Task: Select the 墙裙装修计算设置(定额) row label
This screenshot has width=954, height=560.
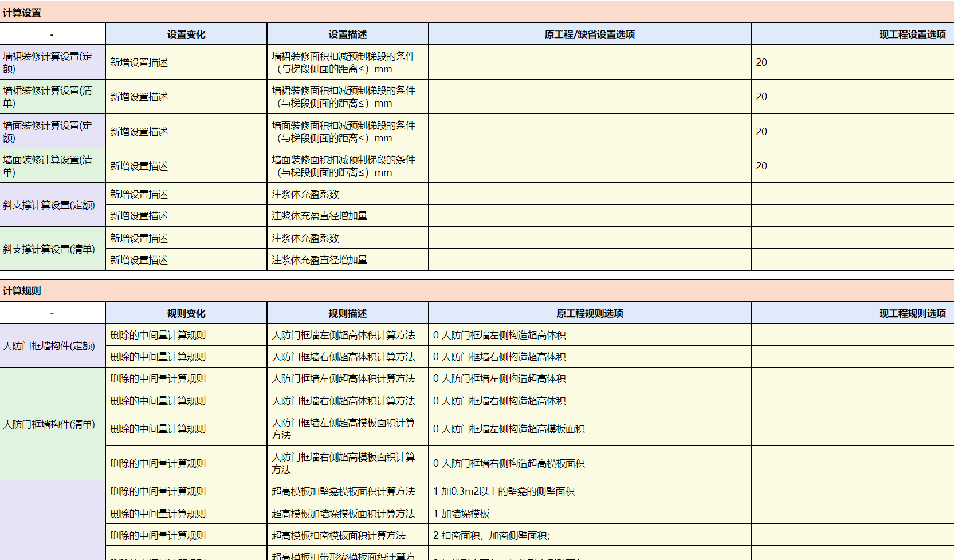Action: pos(52,62)
